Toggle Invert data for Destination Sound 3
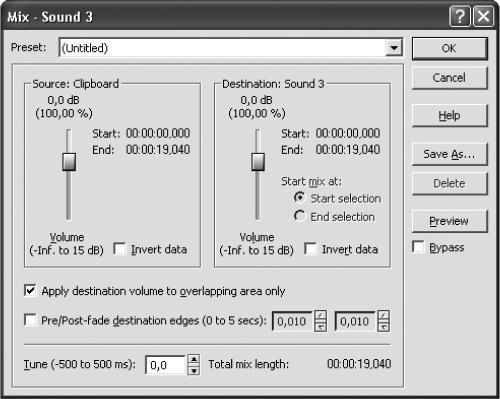Viewport: 500px width, 399px height. [x=310, y=249]
